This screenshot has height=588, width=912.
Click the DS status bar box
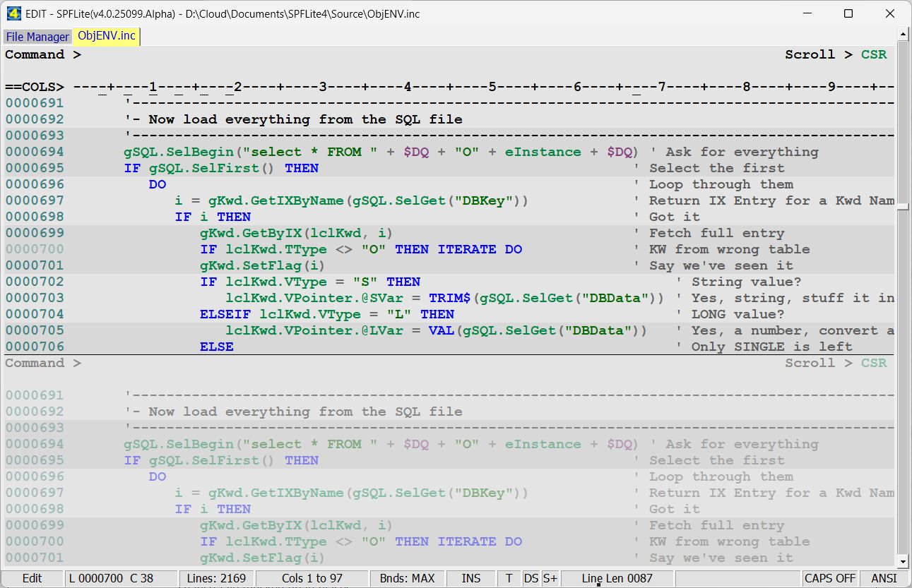click(531, 578)
